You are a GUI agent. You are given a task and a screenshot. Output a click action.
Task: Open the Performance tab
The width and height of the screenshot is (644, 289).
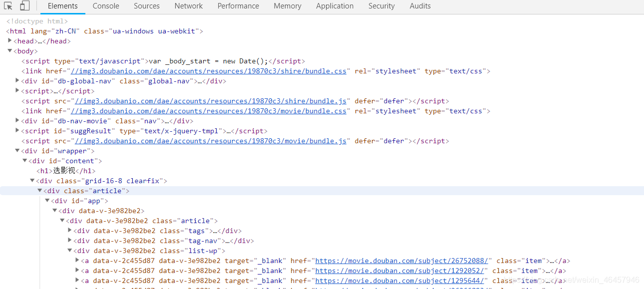pyautogui.click(x=238, y=6)
